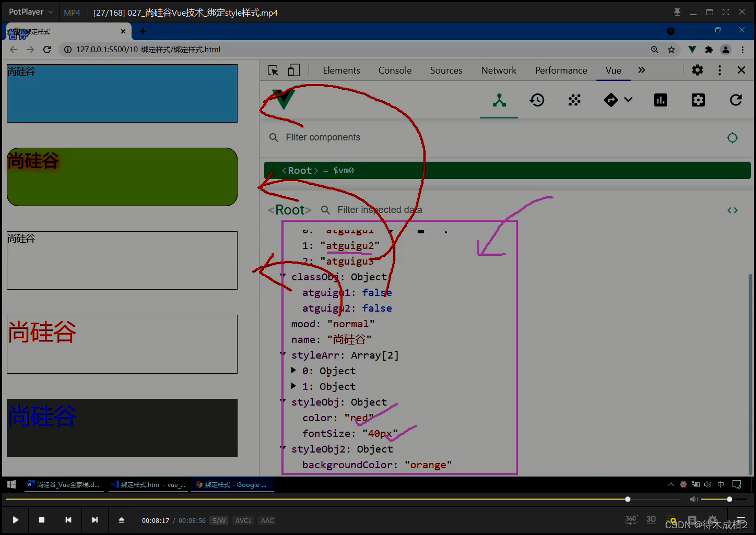Reload the browser page

pyautogui.click(x=47, y=50)
